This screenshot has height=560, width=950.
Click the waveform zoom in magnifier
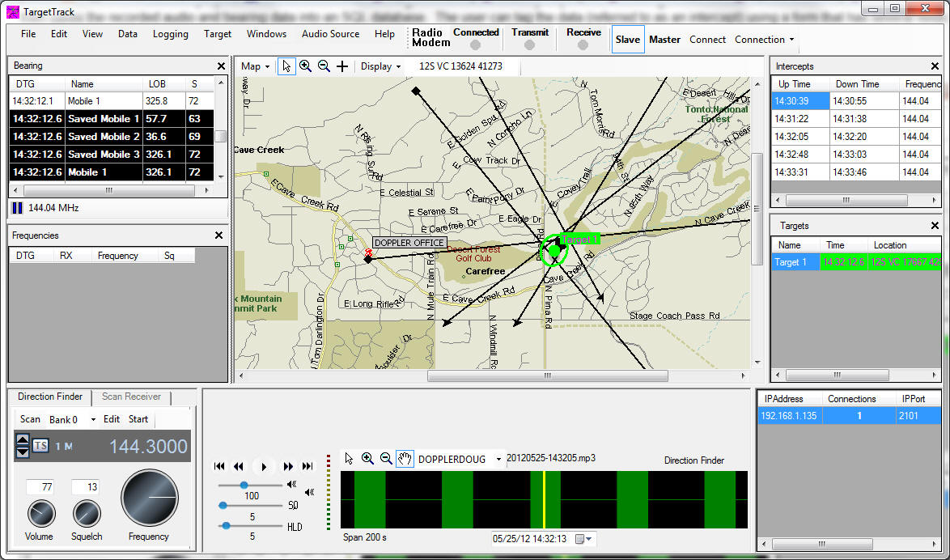click(x=367, y=459)
